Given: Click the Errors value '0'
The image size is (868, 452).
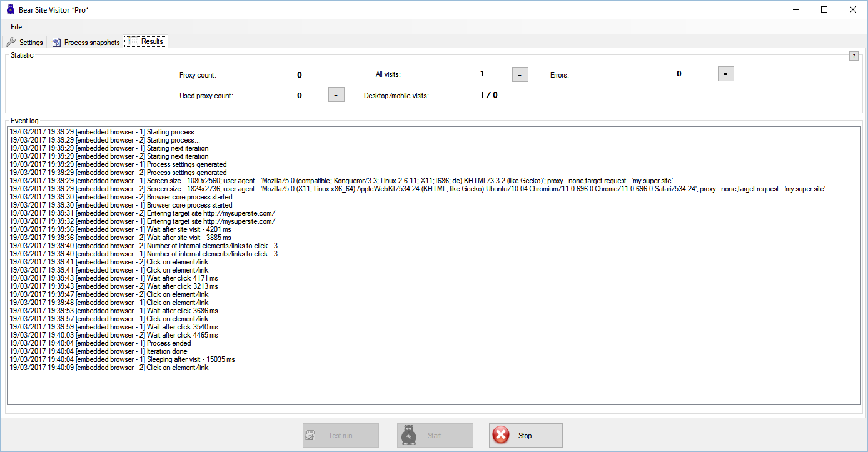Looking at the screenshot, I should coord(679,74).
